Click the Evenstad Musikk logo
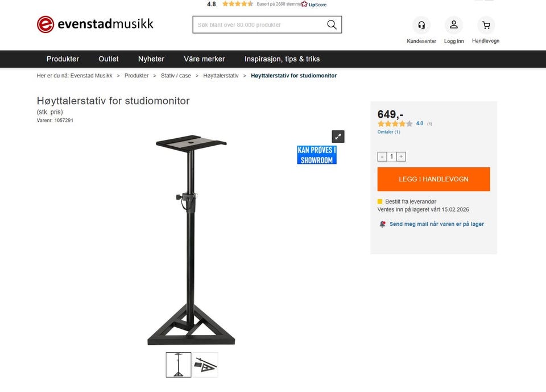 coord(95,24)
